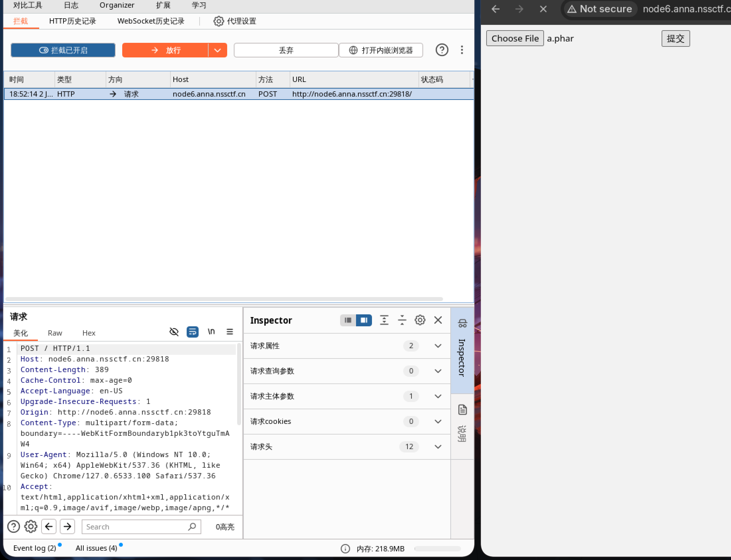The width and height of the screenshot is (731, 560).
Task: Click the help question mark beside embedded browser
Action: pos(441,50)
